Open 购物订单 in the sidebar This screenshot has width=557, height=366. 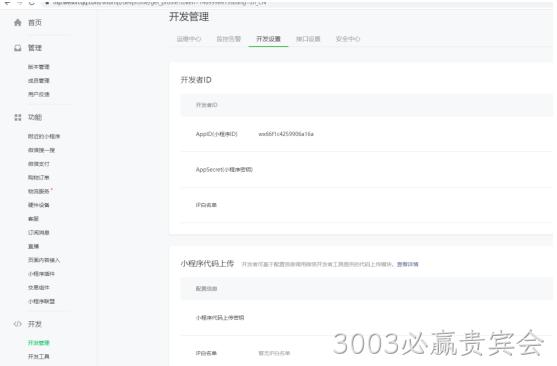click(39, 178)
